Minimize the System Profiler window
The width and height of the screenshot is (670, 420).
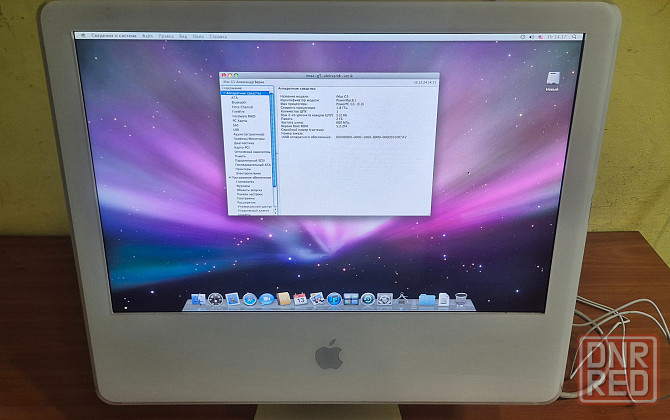click(x=230, y=76)
